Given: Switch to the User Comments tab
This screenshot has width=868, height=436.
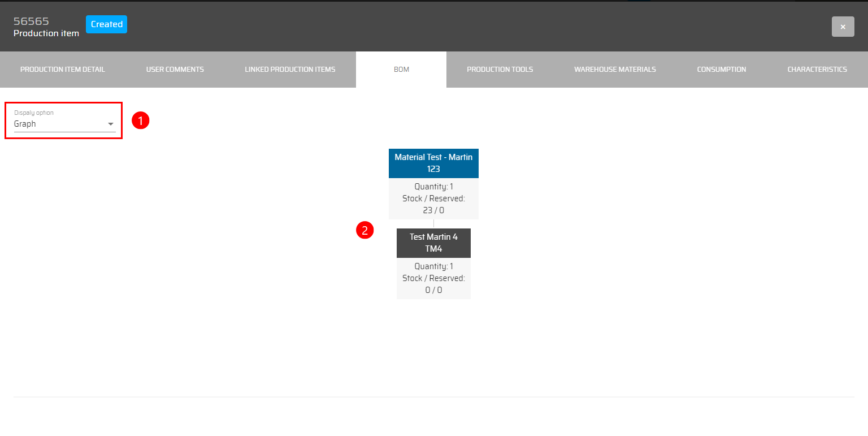Looking at the screenshot, I should pos(175,70).
